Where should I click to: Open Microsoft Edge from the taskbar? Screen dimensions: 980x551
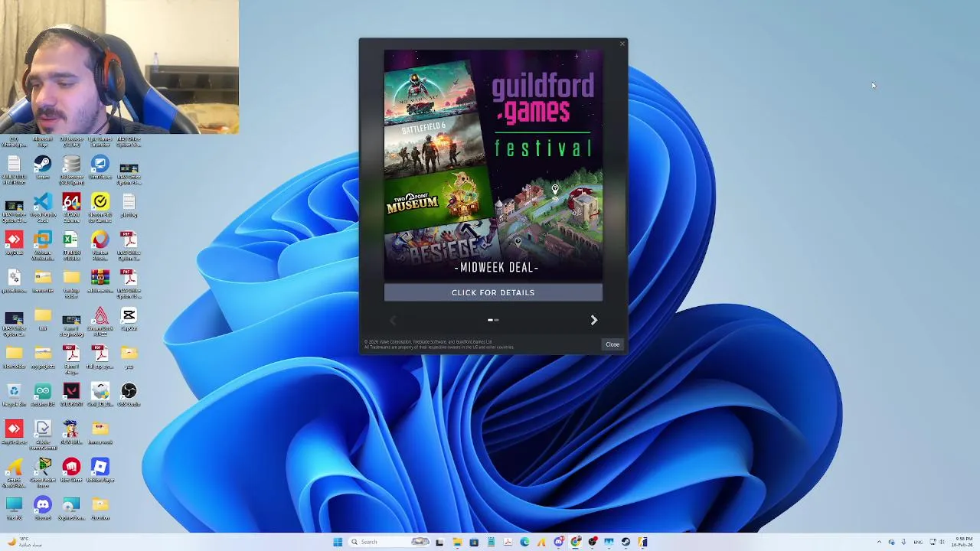524,542
